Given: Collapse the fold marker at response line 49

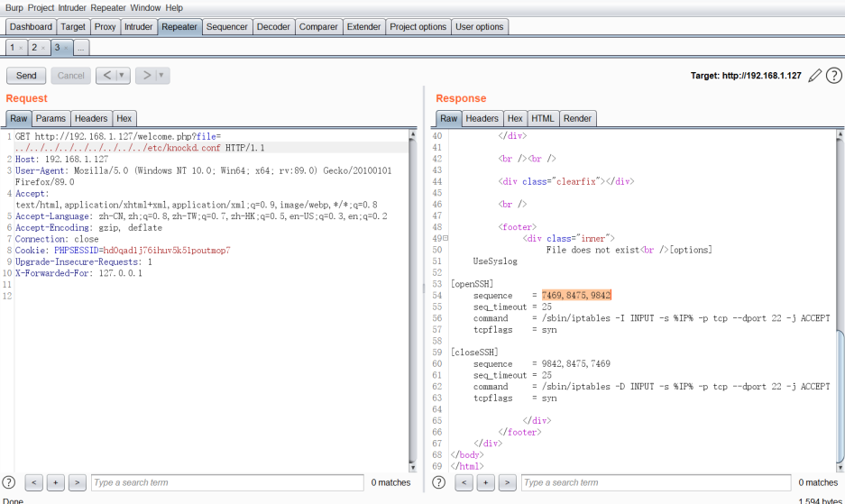Looking at the screenshot, I should tap(445, 238).
